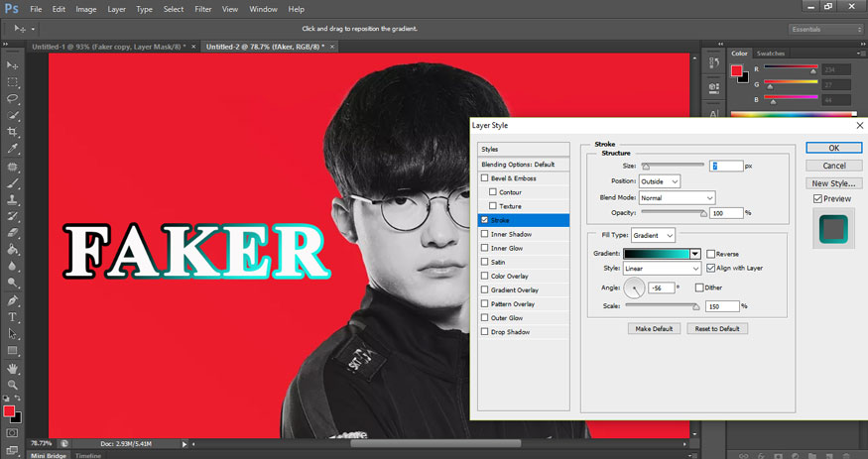Select the Spot Healing Brush tool
868x459 pixels.
click(x=12, y=167)
